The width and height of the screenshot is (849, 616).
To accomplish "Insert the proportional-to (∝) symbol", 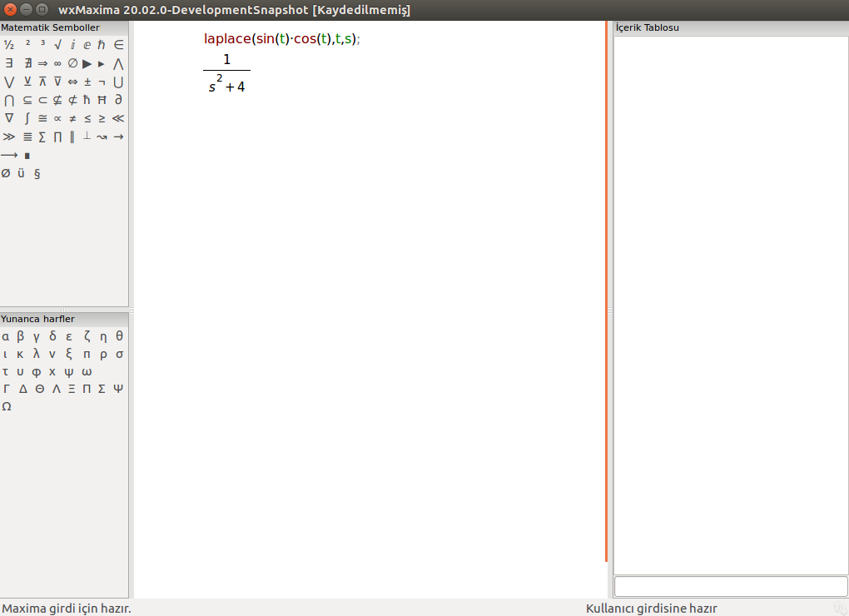I will (57, 118).
